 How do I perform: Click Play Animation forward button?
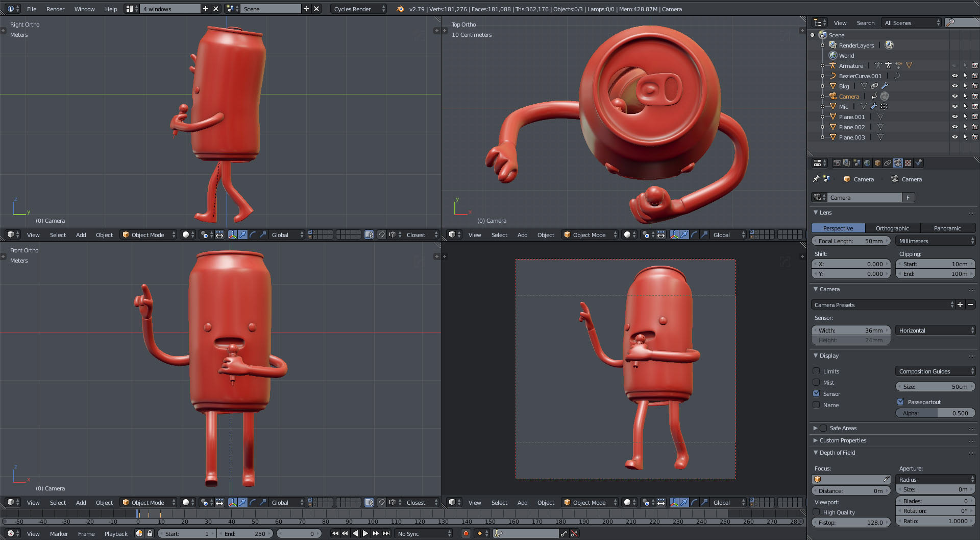[x=365, y=533]
